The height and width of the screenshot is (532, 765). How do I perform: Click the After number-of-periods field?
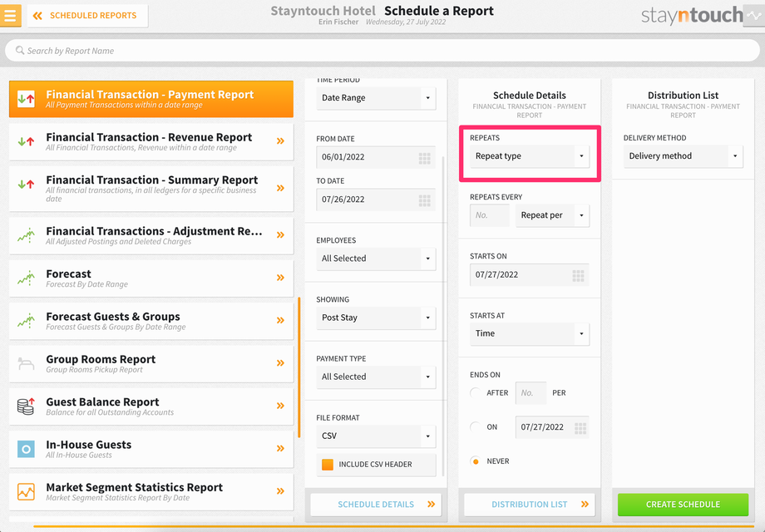[x=531, y=393]
